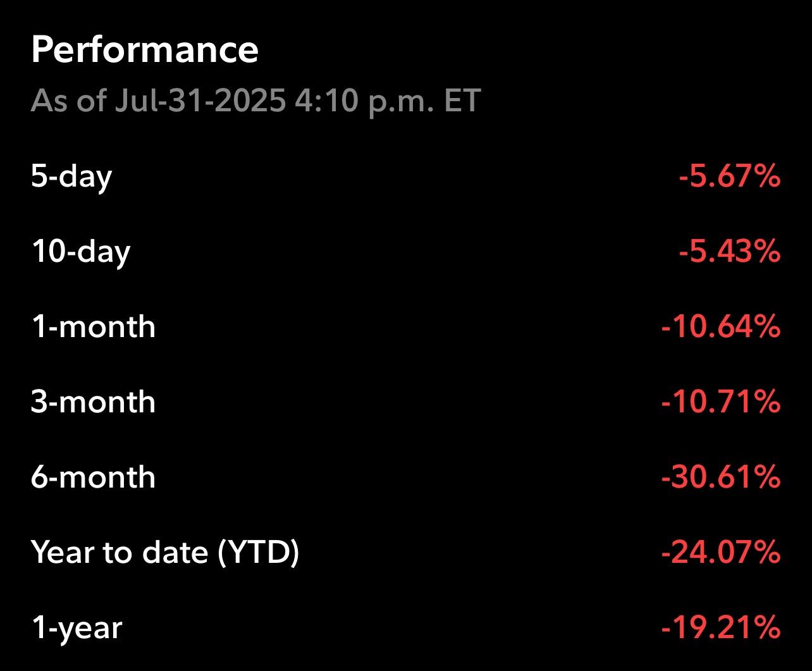Select the 3-month label
The height and width of the screenshot is (671, 812).
pyautogui.click(x=94, y=402)
